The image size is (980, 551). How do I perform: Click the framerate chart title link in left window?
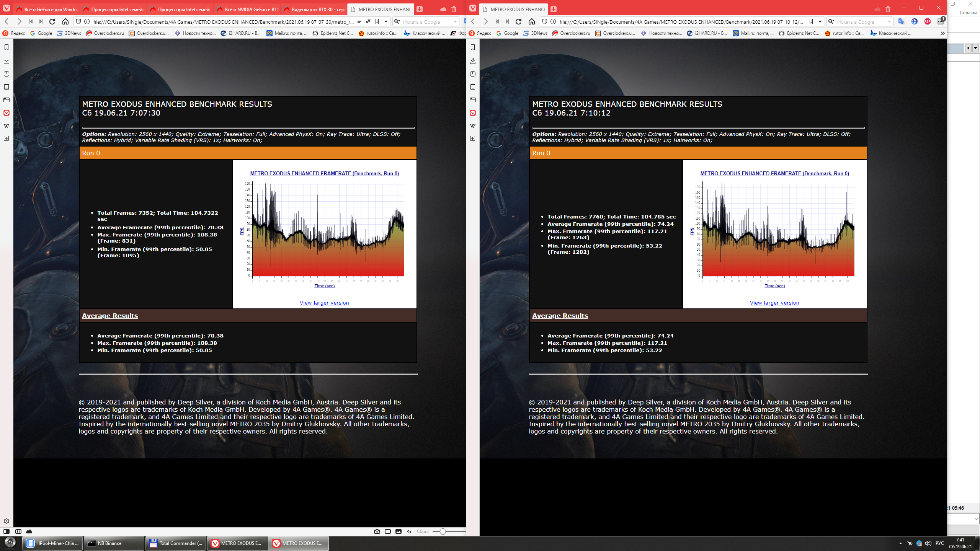tap(324, 173)
